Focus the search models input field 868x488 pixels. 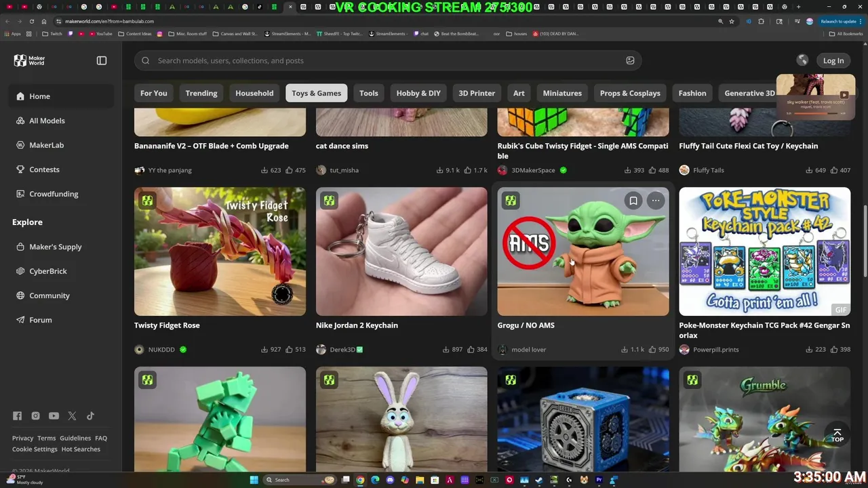(387, 60)
